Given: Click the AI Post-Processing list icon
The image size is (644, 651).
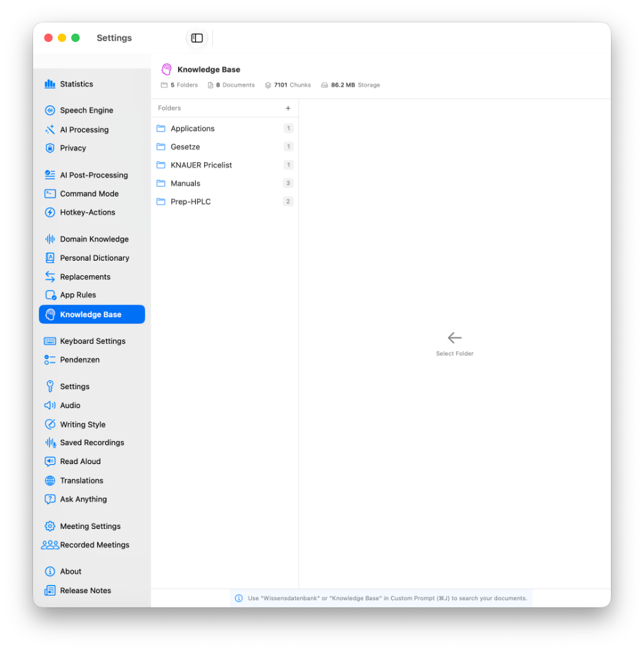Looking at the screenshot, I should [50, 175].
